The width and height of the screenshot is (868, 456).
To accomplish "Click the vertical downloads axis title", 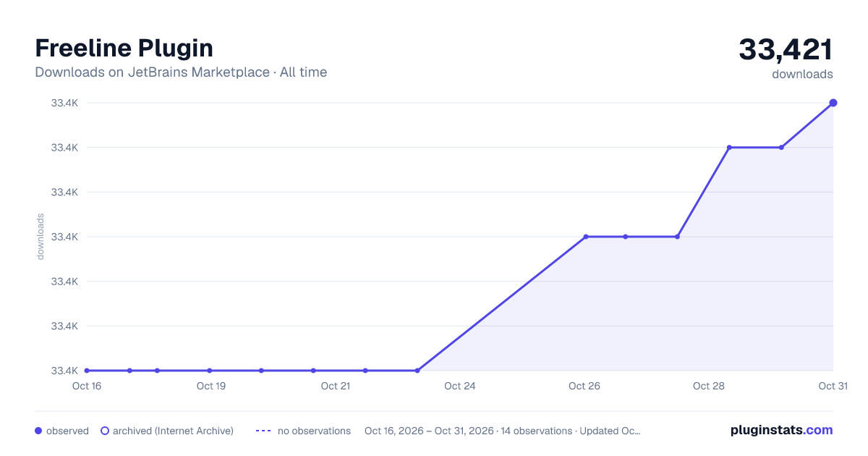I will (41, 236).
